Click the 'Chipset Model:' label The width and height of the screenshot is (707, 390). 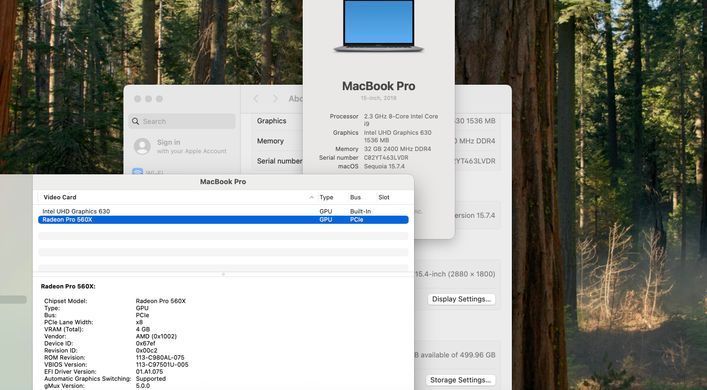66,301
